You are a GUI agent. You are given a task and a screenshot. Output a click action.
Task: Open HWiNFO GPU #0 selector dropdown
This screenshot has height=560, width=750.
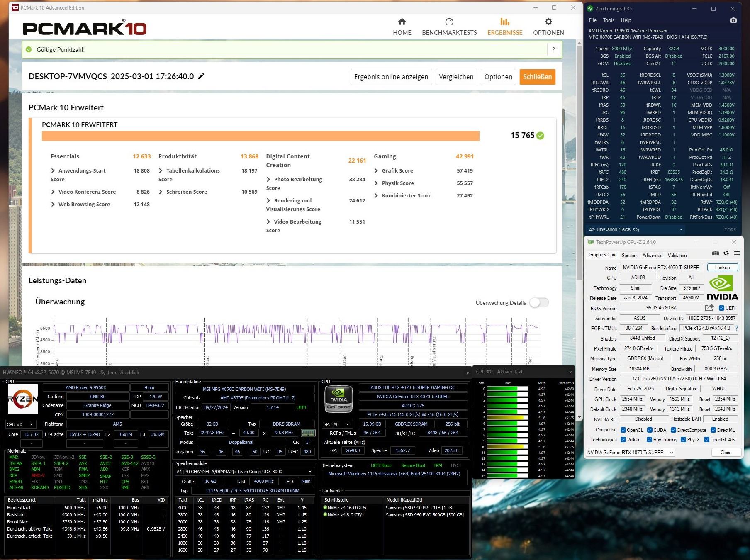coord(337,424)
